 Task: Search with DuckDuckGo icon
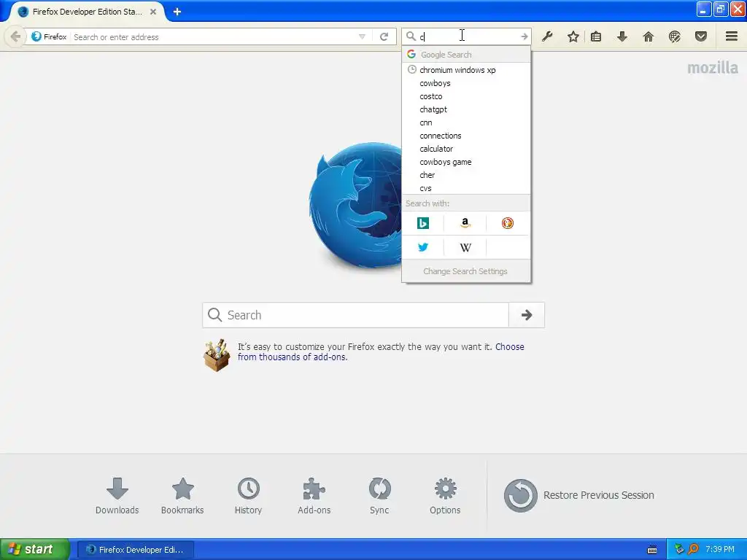(x=508, y=223)
